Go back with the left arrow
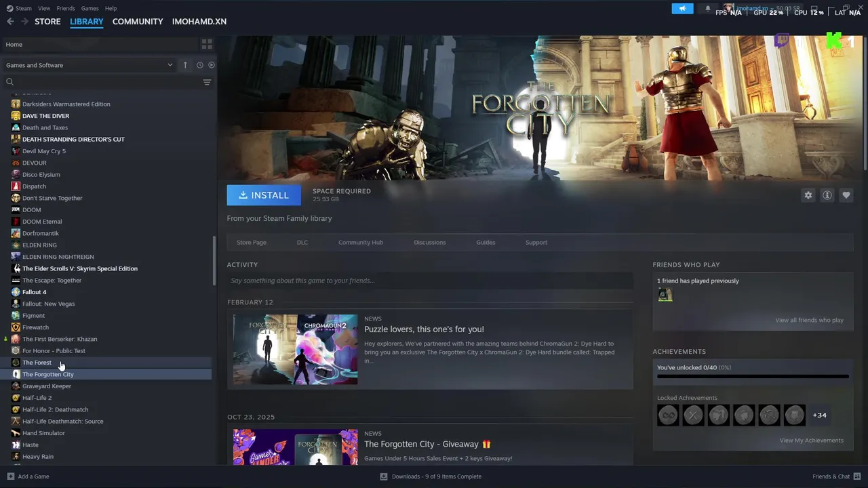 [10, 22]
